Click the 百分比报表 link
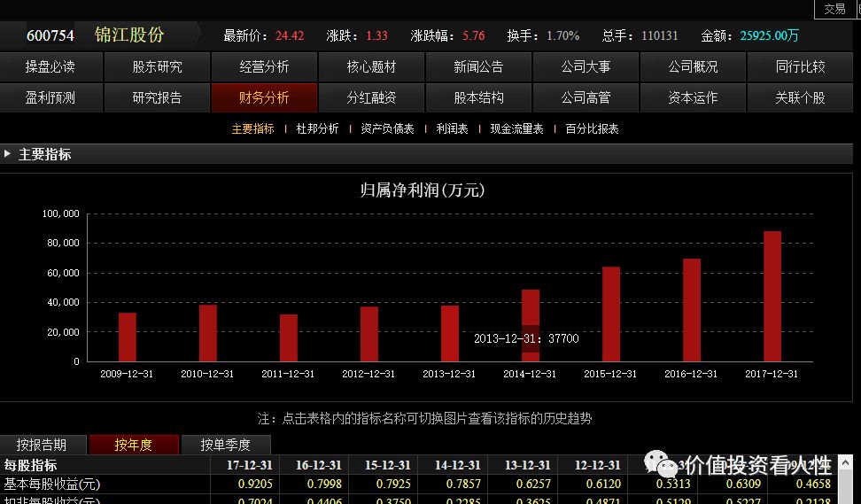This screenshot has width=861, height=504. click(x=592, y=129)
